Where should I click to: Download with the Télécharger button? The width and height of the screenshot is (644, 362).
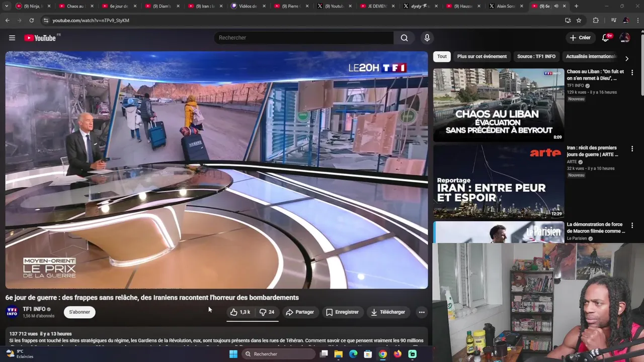point(388,312)
